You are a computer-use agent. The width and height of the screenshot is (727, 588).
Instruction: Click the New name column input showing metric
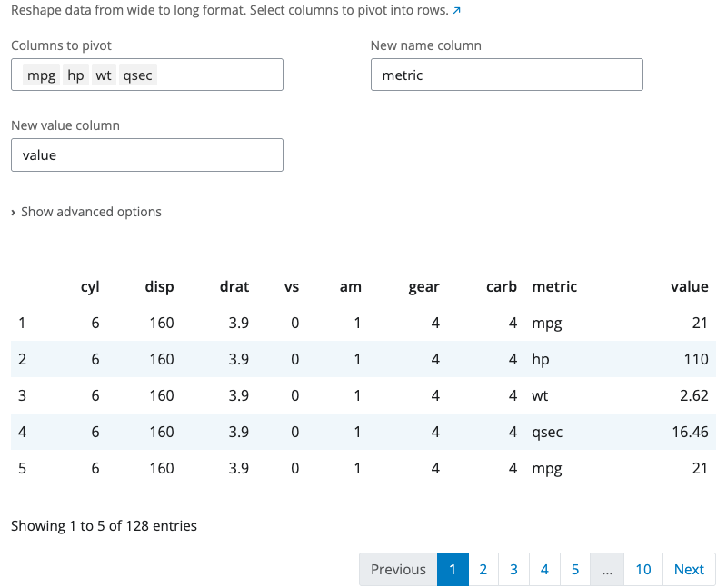click(x=506, y=75)
